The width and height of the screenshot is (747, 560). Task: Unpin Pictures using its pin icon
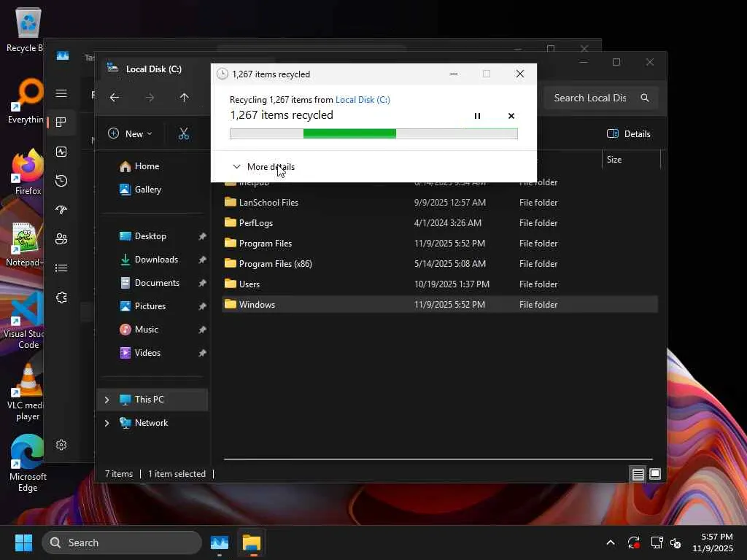tap(202, 306)
